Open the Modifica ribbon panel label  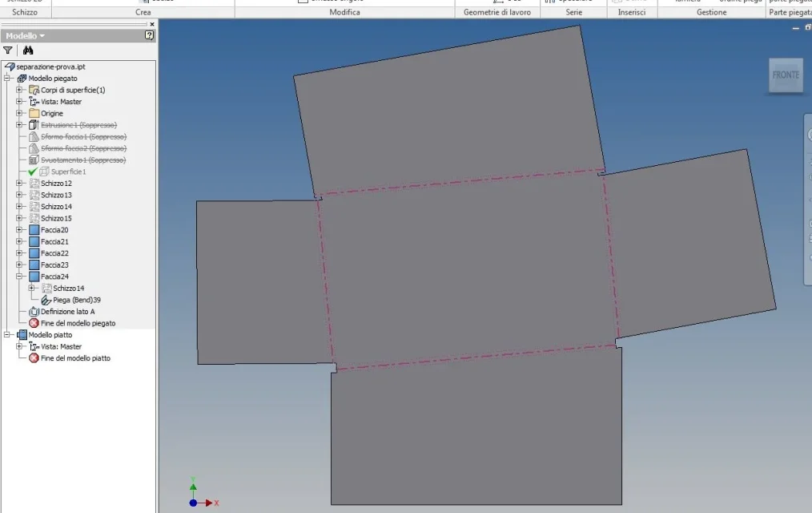pos(344,12)
